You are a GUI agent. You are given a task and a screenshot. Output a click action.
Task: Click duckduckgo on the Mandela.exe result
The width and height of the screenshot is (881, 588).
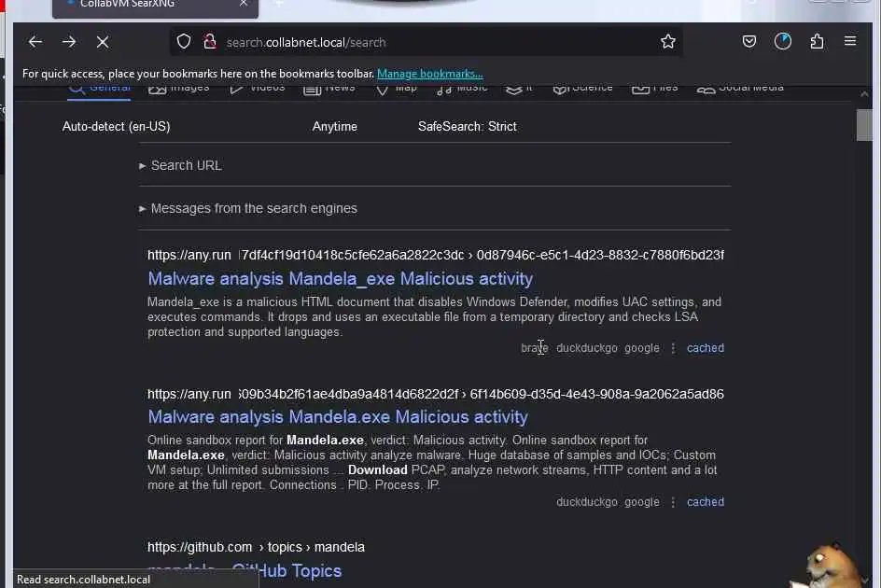click(587, 502)
